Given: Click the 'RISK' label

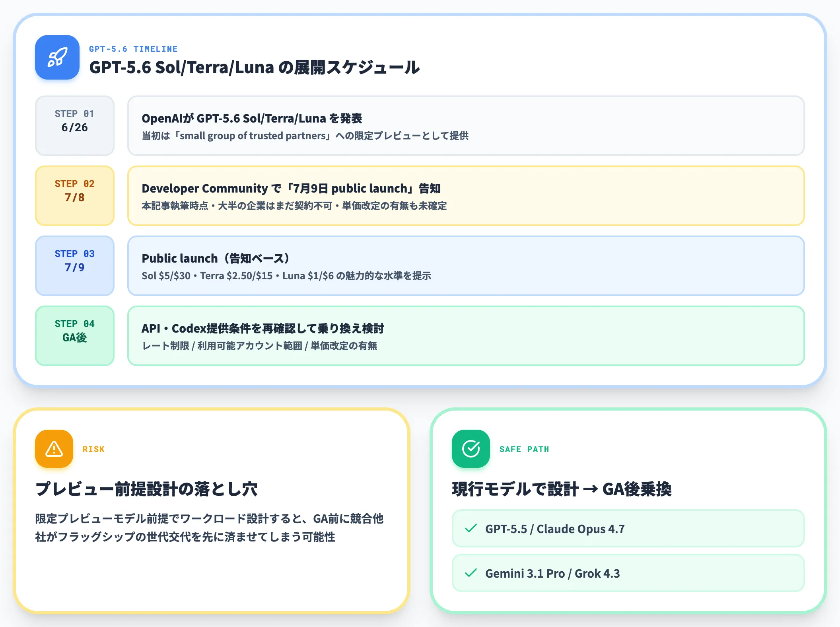Looking at the screenshot, I should coord(93,449).
